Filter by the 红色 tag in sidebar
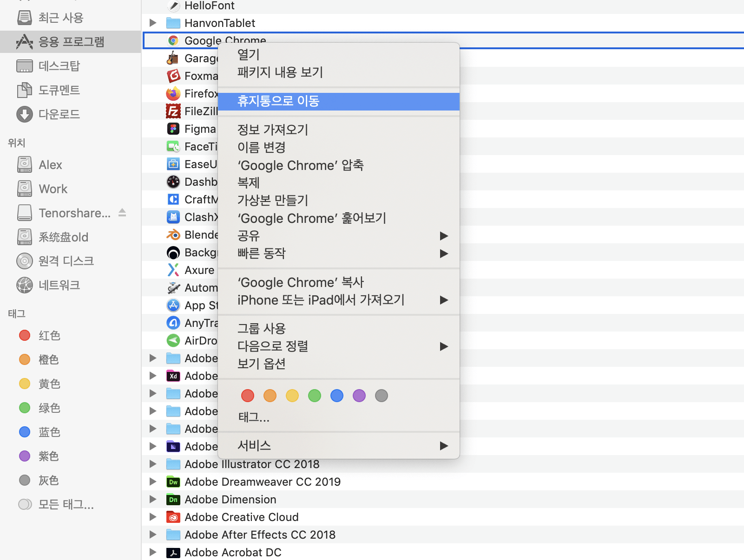This screenshot has width=744, height=560. click(71, 335)
